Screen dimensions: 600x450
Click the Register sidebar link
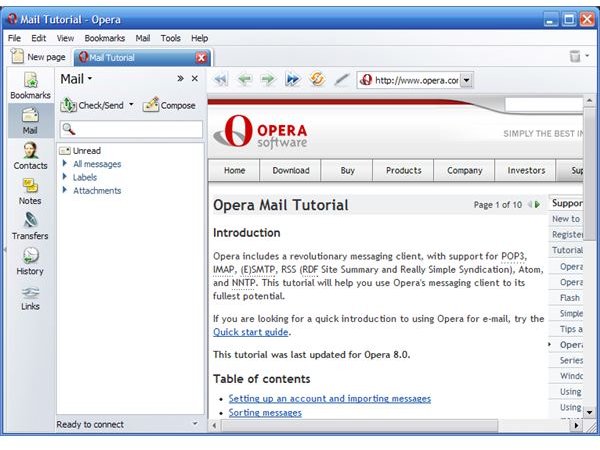[x=567, y=234]
